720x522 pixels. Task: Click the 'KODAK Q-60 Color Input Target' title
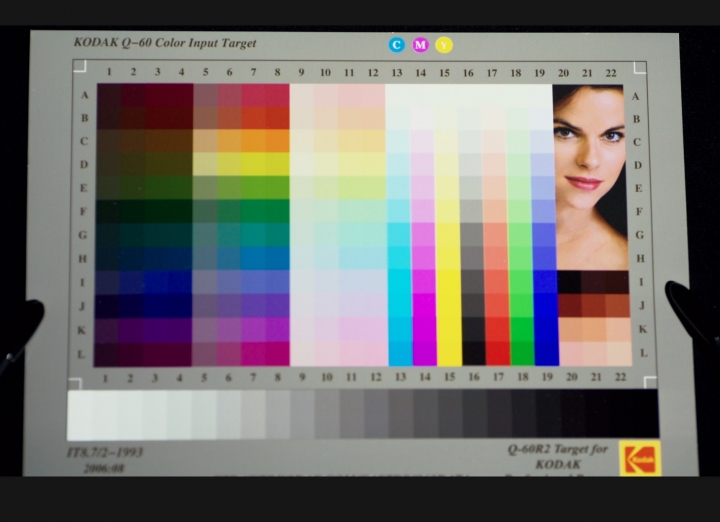165,43
